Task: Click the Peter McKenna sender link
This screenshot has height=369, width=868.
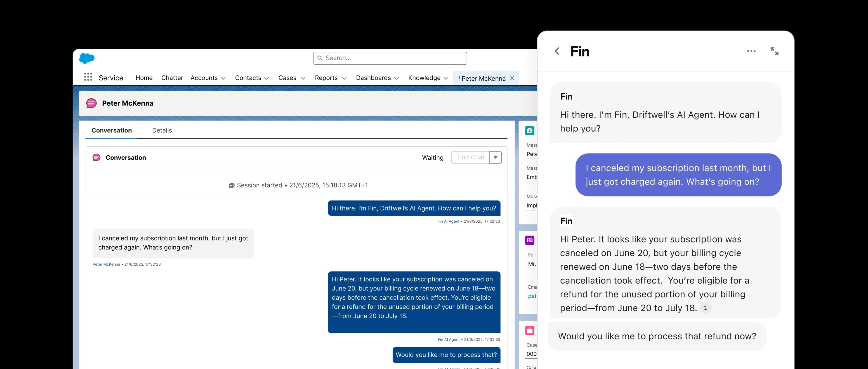Action: coord(106,264)
